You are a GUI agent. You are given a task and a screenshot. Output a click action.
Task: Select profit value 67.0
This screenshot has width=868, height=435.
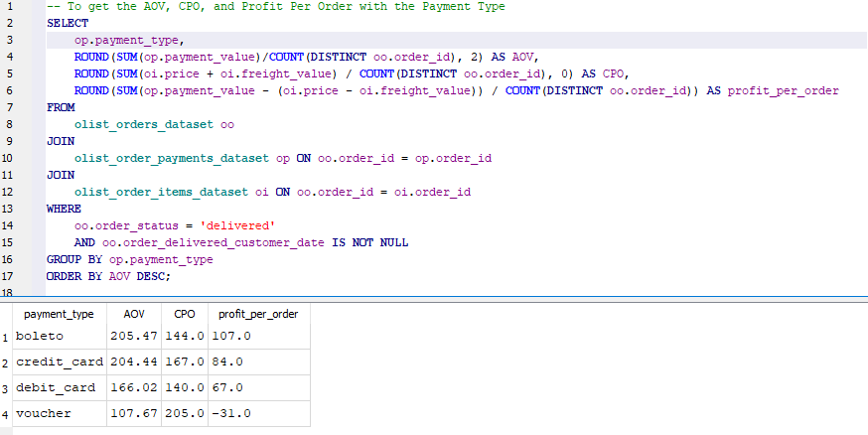pyautogui.click(x=258, y=387)
